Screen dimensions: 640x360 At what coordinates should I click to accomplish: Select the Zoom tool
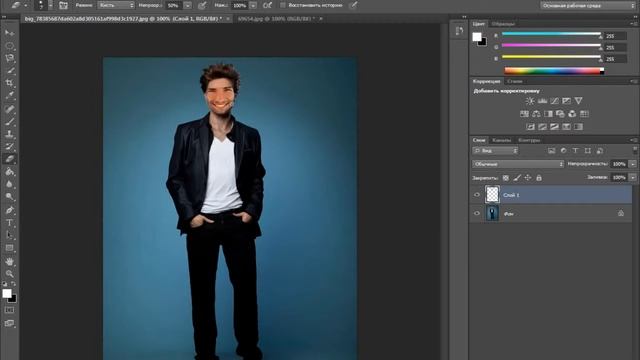[9, 274]
